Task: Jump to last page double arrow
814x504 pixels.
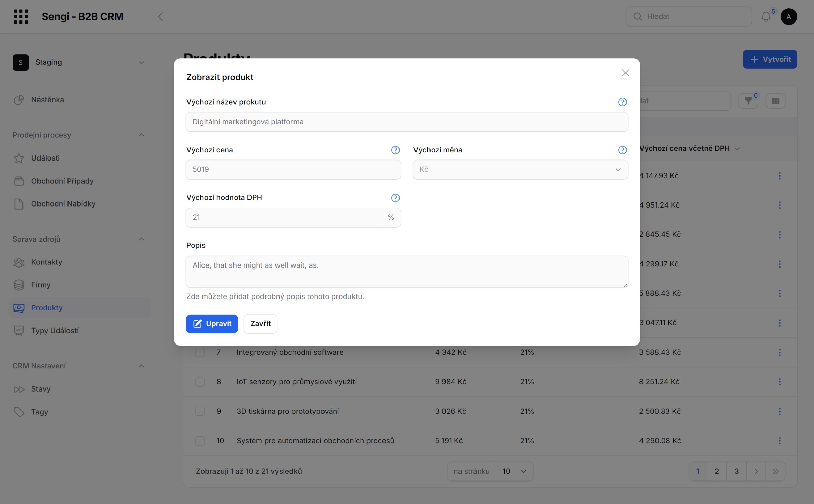Action: pyautogui.click(x=775, y=471)
